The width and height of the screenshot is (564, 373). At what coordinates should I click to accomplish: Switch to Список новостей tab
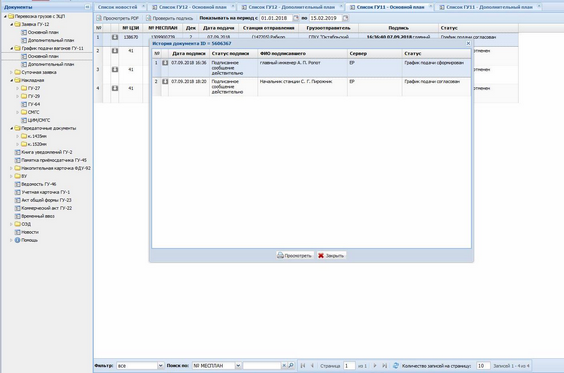click(118, 7)
